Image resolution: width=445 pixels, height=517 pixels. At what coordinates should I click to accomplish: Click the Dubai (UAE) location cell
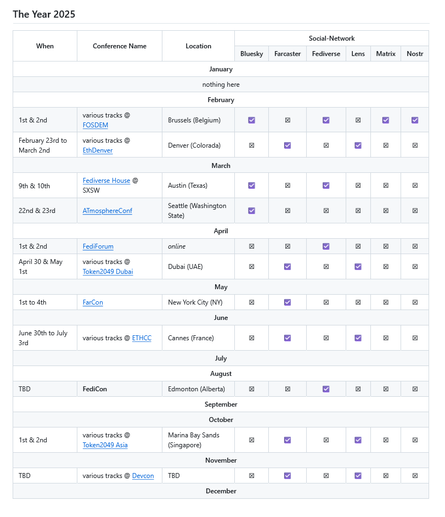[198, 267]
